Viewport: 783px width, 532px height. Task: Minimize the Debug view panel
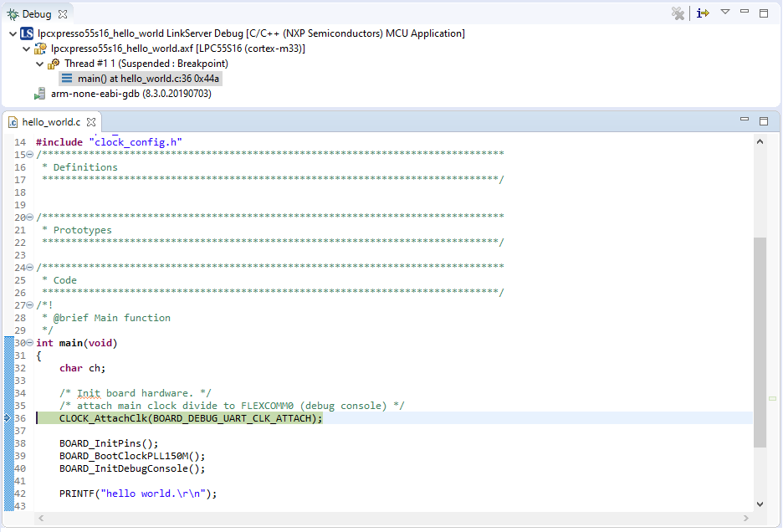pyautogui.click(x=745, y=13)
